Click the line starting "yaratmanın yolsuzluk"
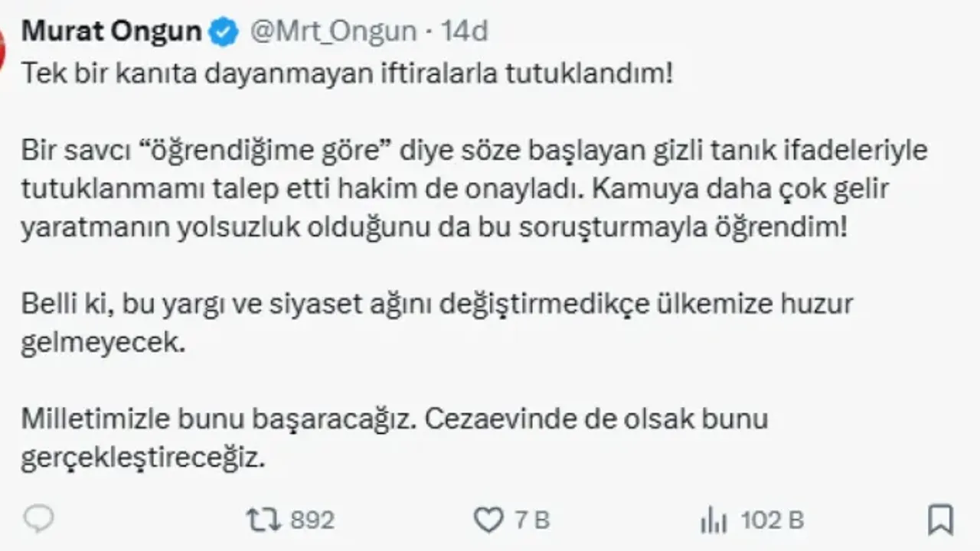The width and height of the screenshot is (980, 551). [434, 227]
